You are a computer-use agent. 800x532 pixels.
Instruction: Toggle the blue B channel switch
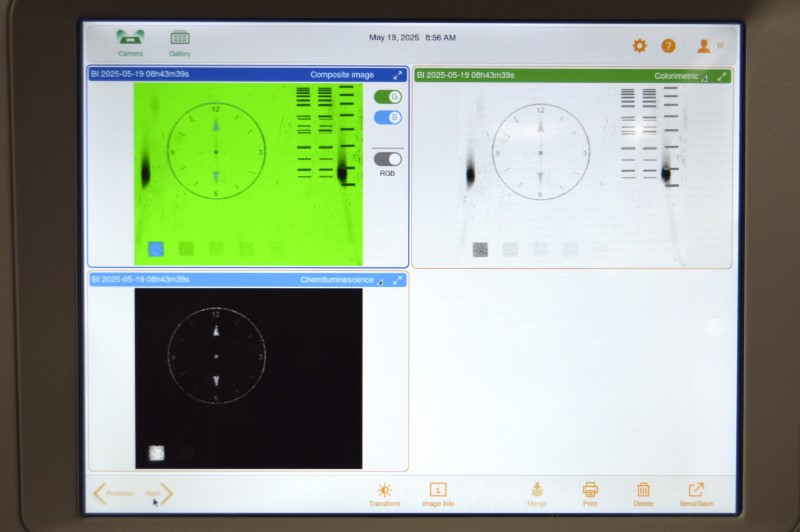point(388,117)
